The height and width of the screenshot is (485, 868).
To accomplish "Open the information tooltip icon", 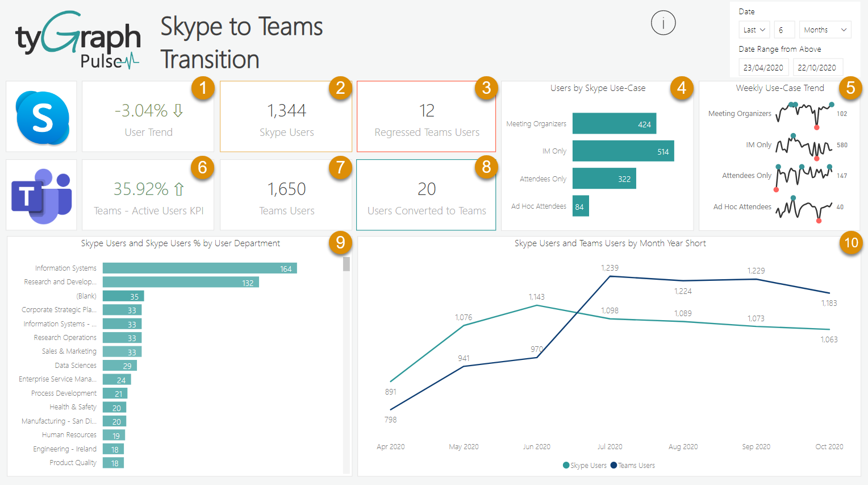I will [663, 23].
